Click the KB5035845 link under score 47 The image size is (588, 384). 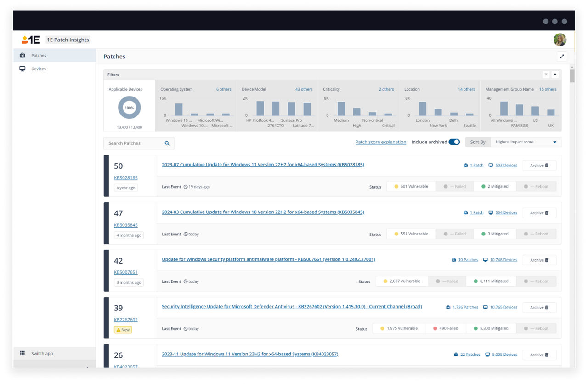click(x=125, y=225)
